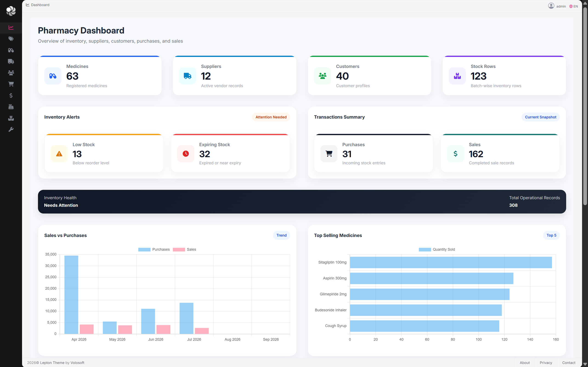Click the admin user avatar icon
This screenshot has height=367, width=588.
[551, 6]
